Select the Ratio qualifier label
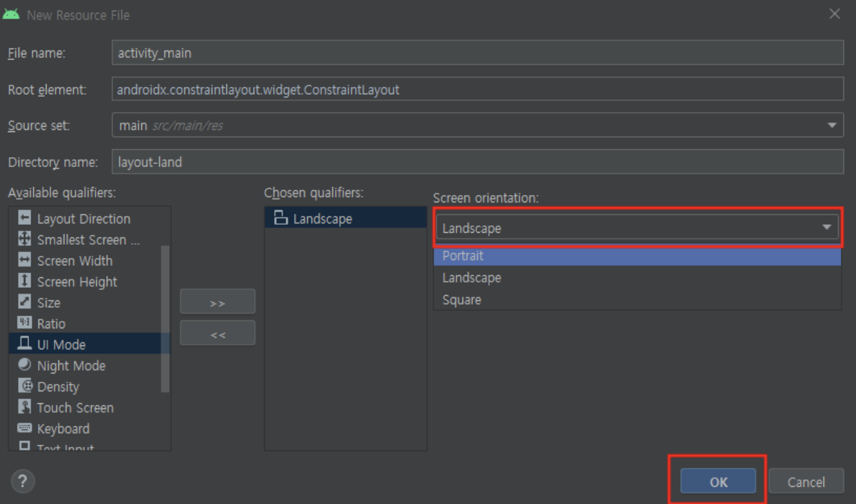The image size is (856, 504). coord(51,324)
